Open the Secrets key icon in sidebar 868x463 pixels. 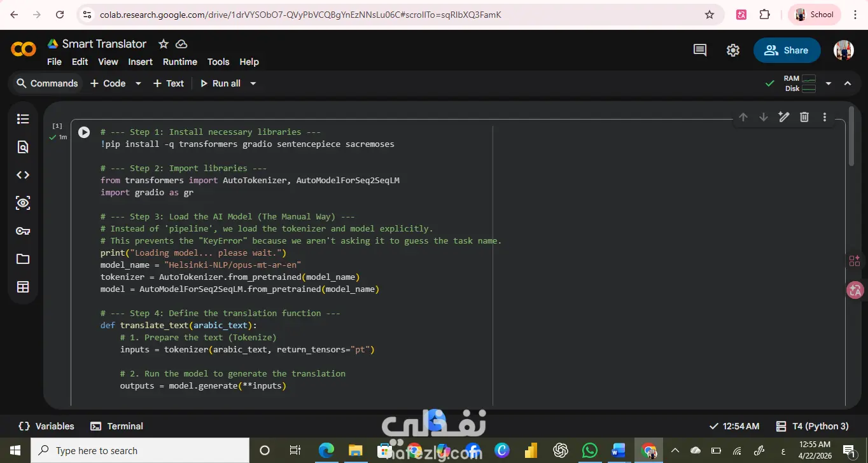point(23,231)
